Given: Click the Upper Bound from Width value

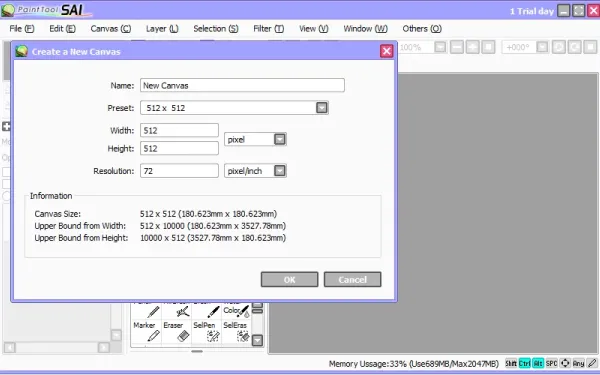Looking at the screenshot, I should [213, 226].
